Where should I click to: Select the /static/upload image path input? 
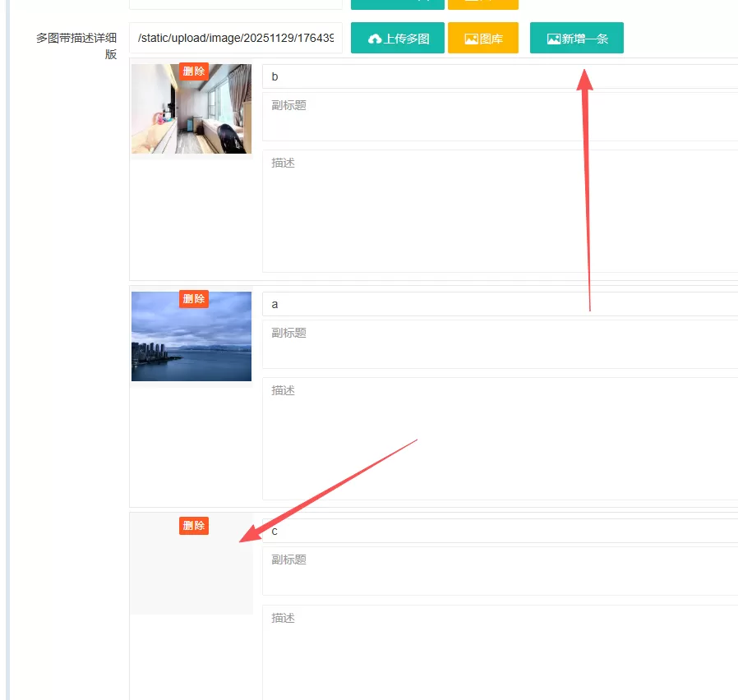(236, 38)
